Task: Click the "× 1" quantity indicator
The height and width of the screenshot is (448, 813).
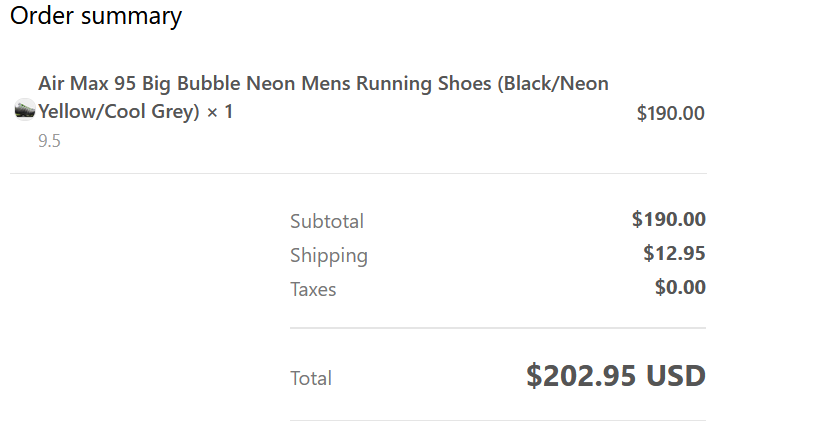Action: click(x=219, y=112)
